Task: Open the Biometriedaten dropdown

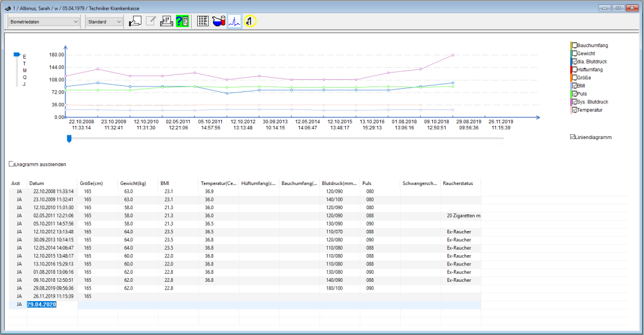Action: pos(44,22)
